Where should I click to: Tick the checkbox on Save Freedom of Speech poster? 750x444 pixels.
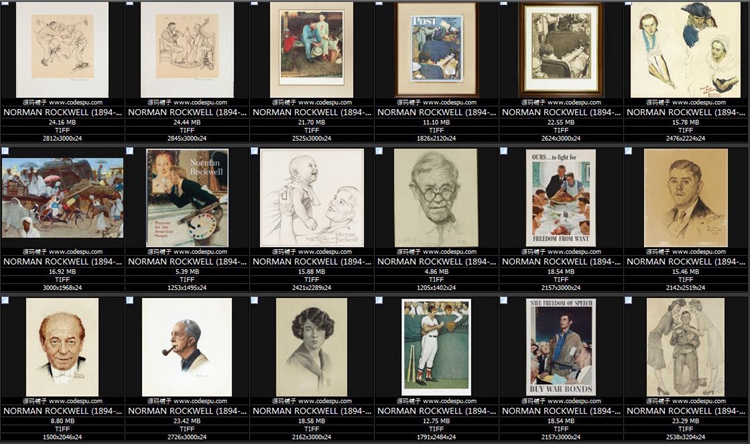[x=504, y=300]
